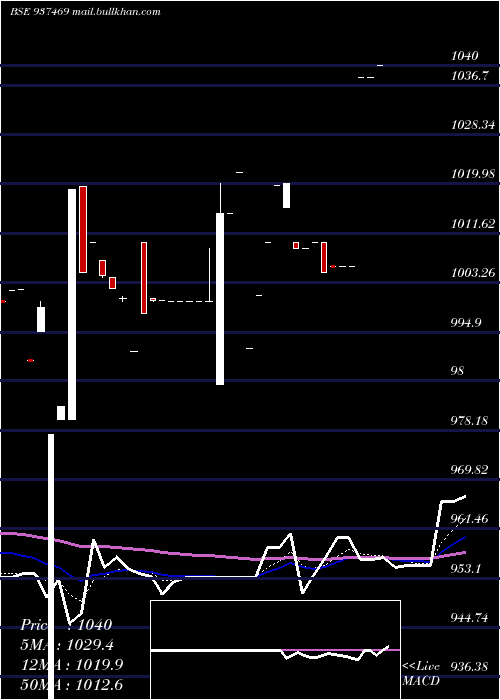
Task: Click inside the MACD inset chart box
Action: [x=275, y=650]
